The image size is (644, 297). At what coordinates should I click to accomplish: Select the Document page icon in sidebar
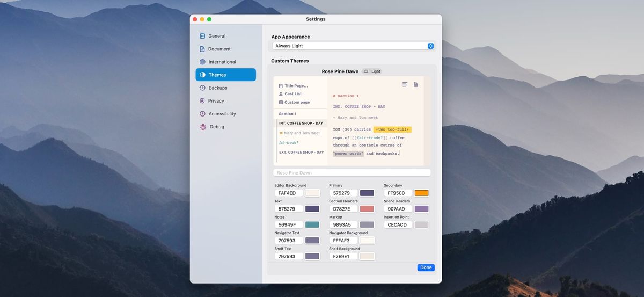[x=202, y=49]
